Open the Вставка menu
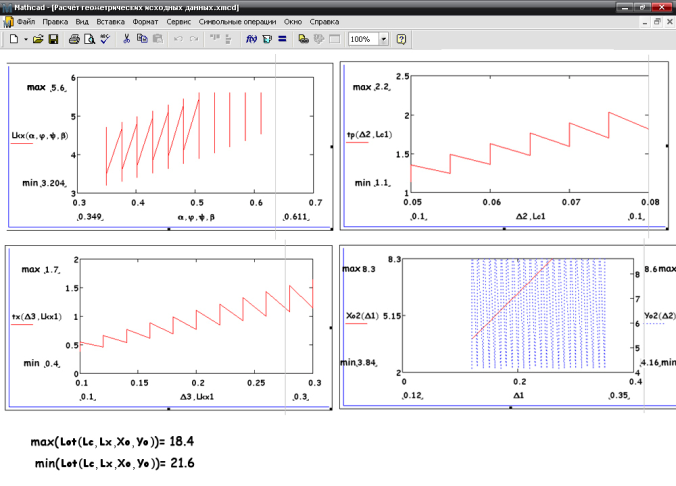 tap(111, 21)
